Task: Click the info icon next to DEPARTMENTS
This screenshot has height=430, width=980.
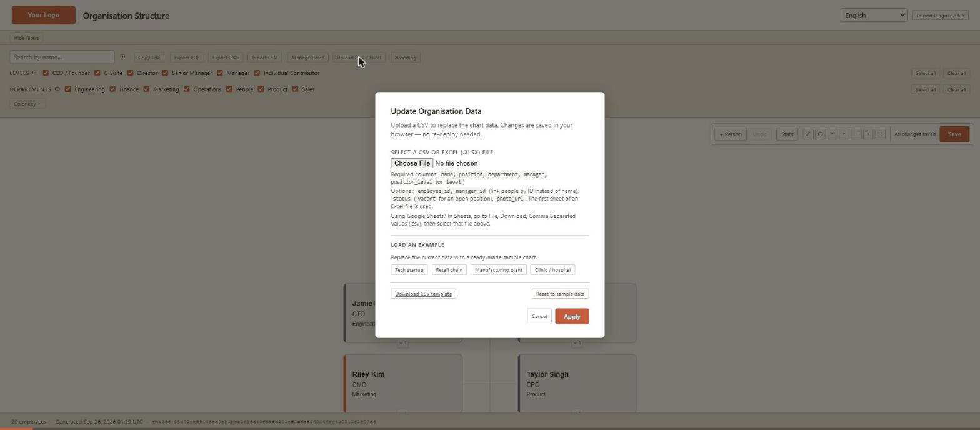Action: click(57, 89)
